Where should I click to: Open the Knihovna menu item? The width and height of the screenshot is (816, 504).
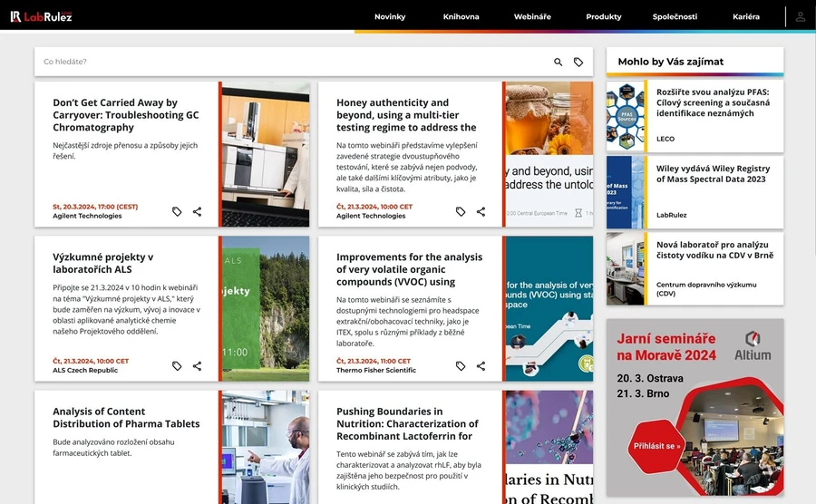pyautogui.click(x=461, y=16)
